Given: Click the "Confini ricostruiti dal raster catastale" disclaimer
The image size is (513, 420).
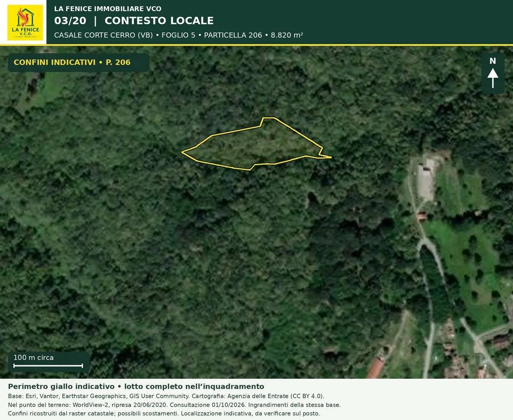Looking at the screenshot, I should pos(164,414).
